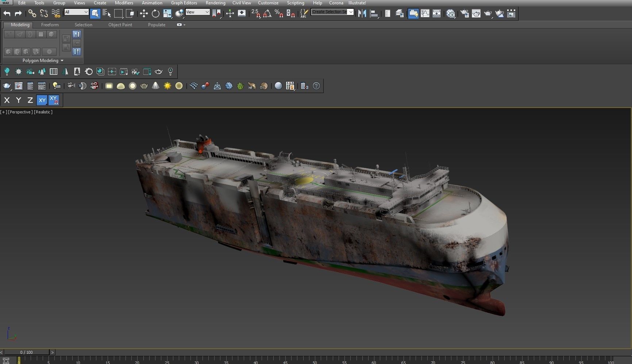
Task: Toggle Window/Crossing selection mode
Action: click(130, 13)
